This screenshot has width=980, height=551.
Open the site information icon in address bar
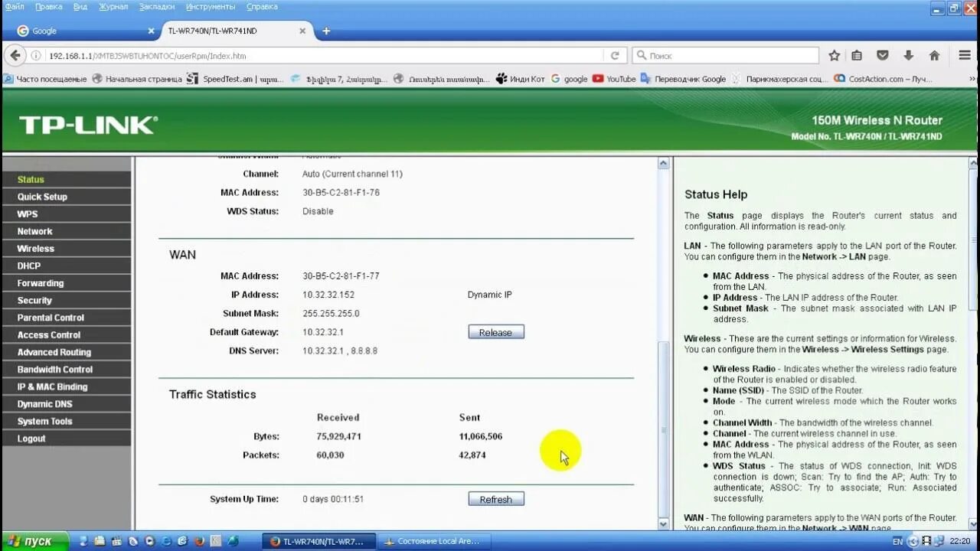pos(36,56)
